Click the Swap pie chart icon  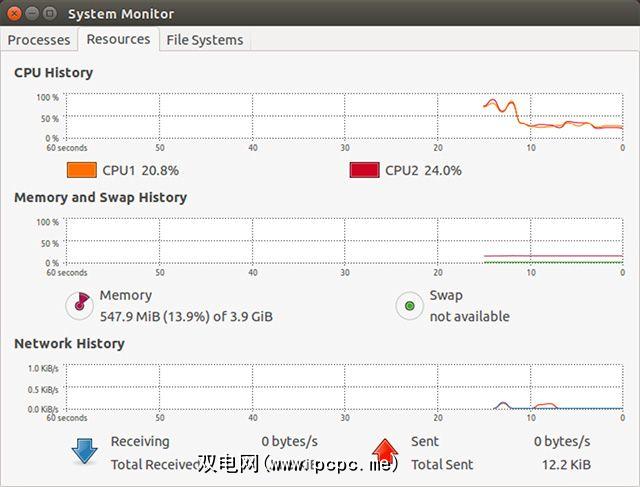point(409,305)
